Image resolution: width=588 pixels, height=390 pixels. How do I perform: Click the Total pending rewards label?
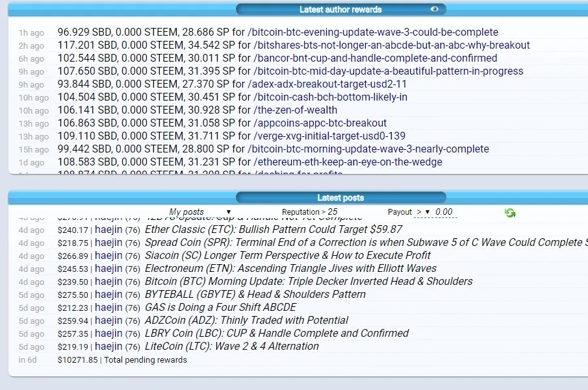pyautogui.click(x=146, y=360)
